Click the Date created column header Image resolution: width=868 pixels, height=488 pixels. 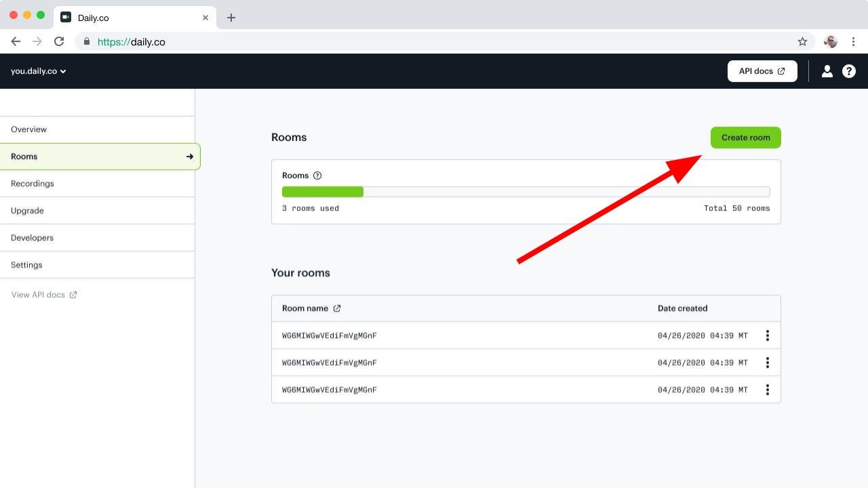click(x=682, y=308)
